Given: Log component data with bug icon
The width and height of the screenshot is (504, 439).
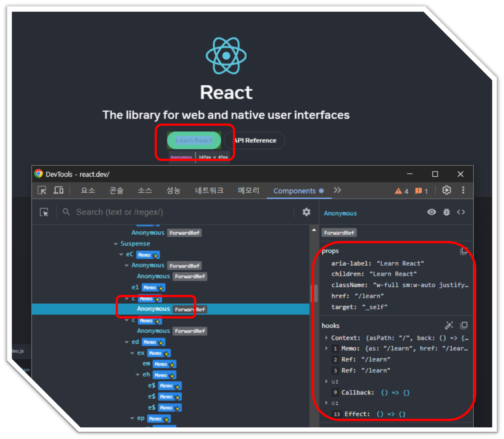Looking at the screenshot, I should coord(446,212).
